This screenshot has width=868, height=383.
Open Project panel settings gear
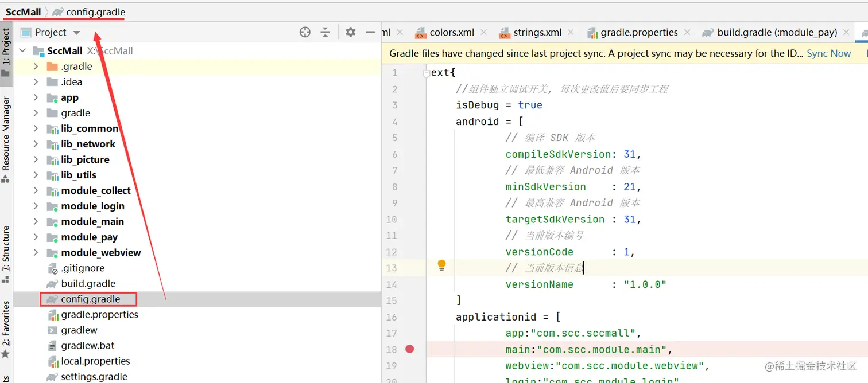click(x=351, y=33)
